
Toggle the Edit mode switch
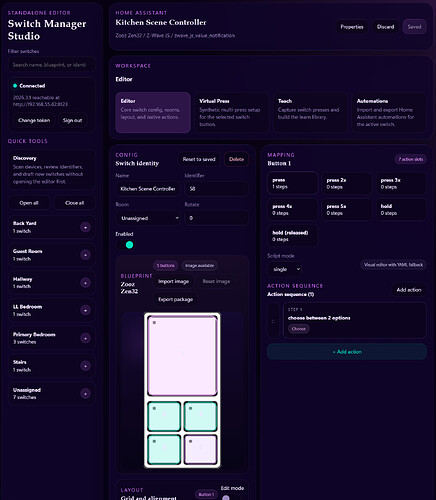(x=231, y=498)
